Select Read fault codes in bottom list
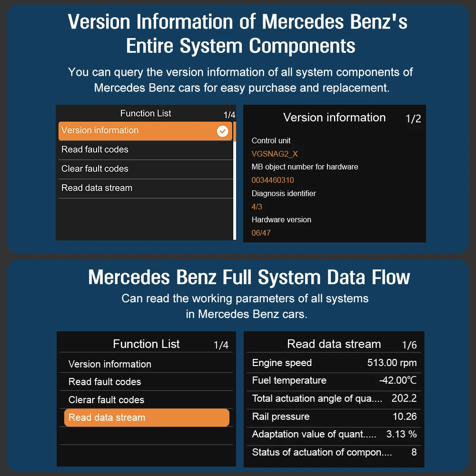The image size is (476, 476). point(105,382)
